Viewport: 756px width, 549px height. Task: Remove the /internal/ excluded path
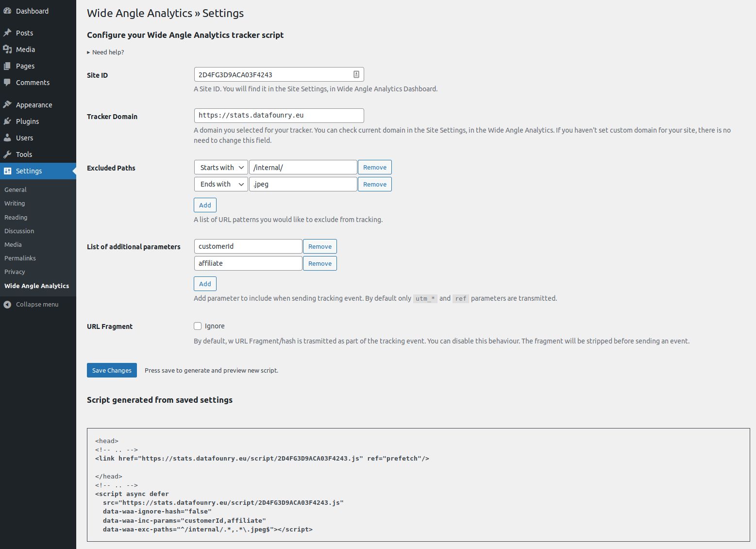tap(374, 167)
